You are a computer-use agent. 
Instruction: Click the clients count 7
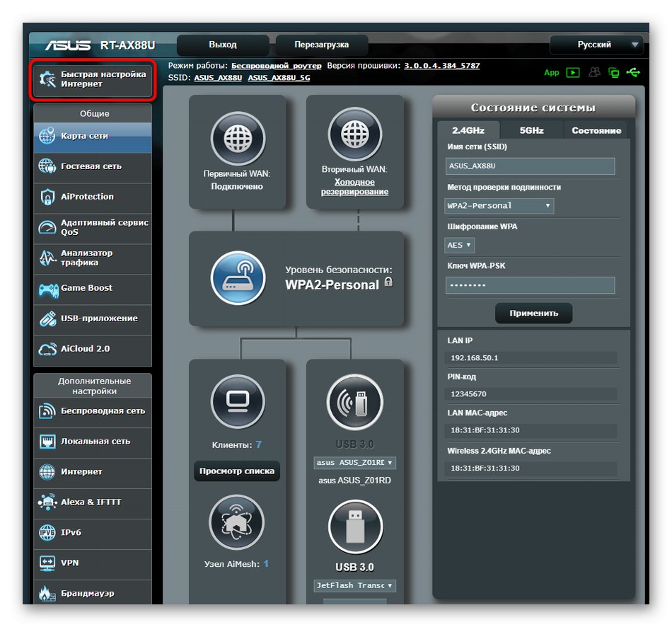[x=258, y=444]
